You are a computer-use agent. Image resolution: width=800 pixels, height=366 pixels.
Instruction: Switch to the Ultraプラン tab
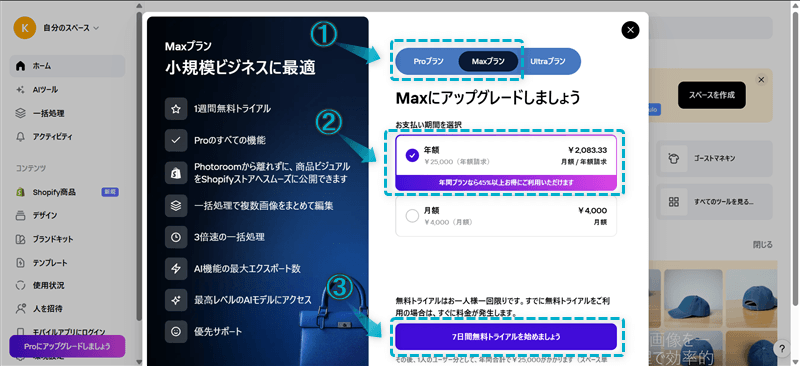pos(547,61)
